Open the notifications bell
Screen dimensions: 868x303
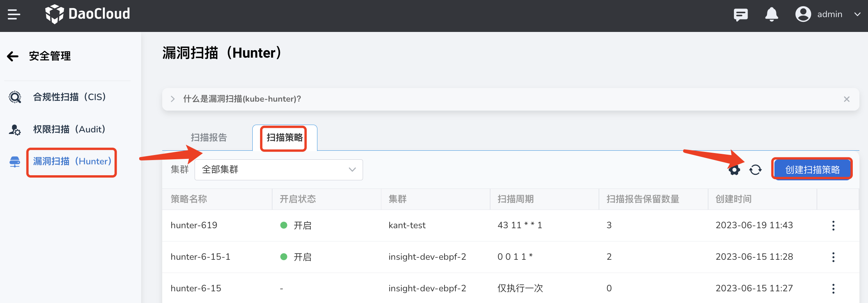pos(771,14)
